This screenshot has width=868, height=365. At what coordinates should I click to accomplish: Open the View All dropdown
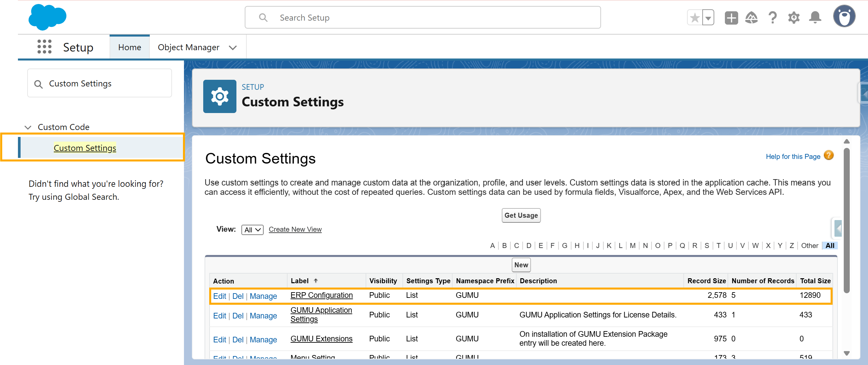(x=252, y=230)
